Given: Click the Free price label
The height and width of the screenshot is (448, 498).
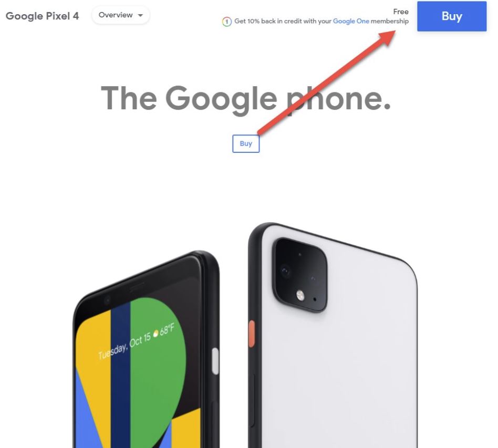Looking at the screenshot, I should 400,12.
